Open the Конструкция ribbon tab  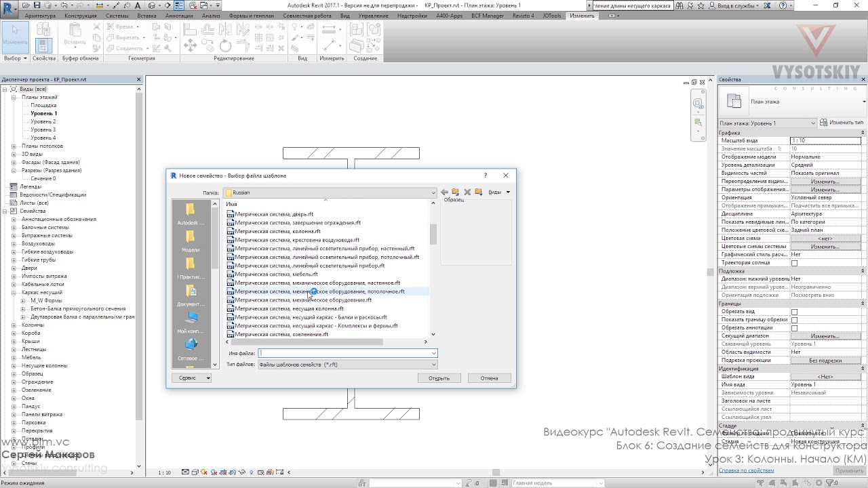81,15
